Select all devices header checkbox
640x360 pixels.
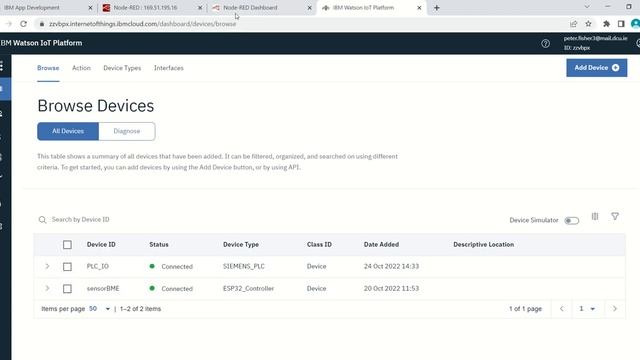coord(67,244)
